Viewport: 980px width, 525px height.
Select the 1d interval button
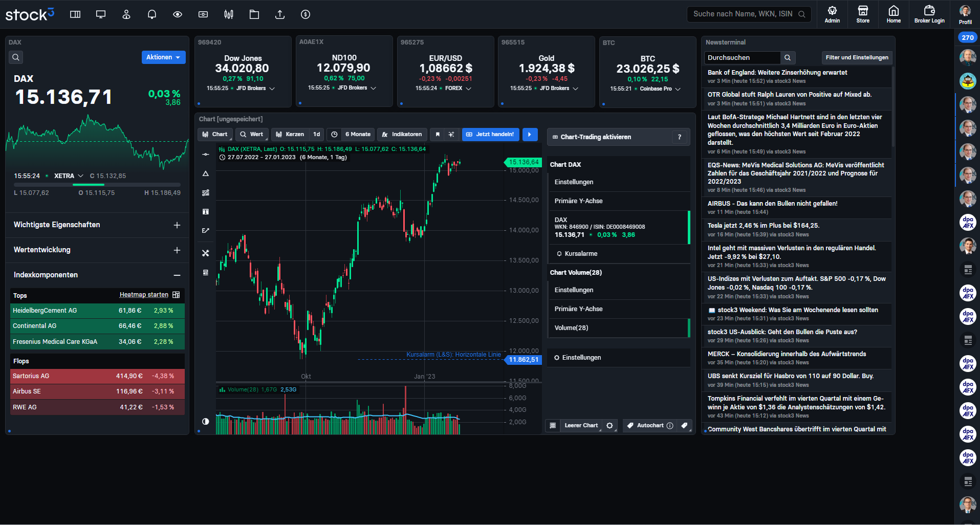(x=317, y=134)
